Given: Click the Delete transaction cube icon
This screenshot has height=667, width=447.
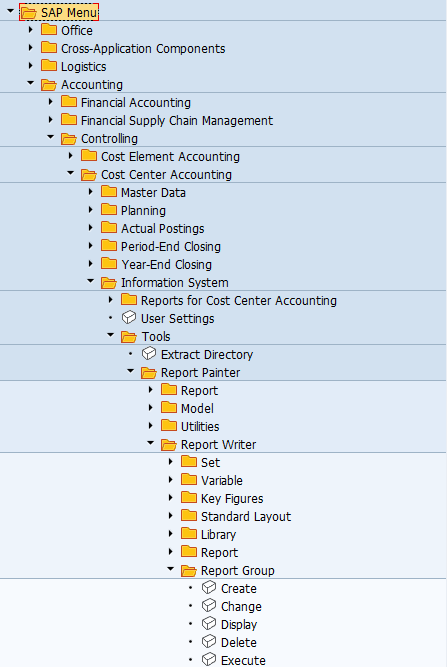Looking at the screenshot, I should [209, 641].
